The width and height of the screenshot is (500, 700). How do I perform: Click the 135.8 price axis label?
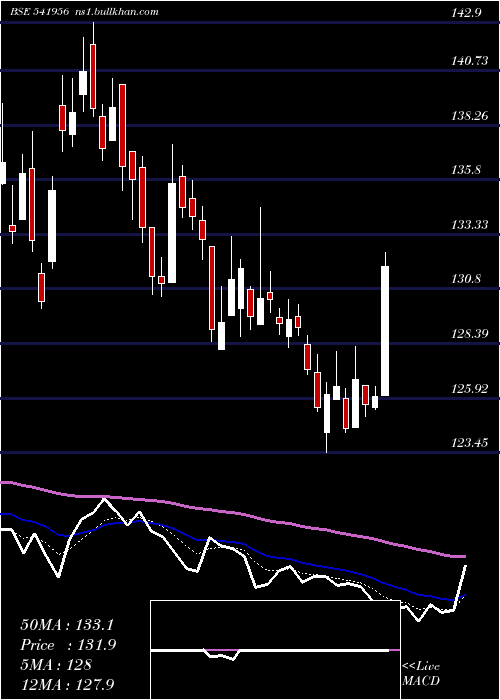pos(466,170)
